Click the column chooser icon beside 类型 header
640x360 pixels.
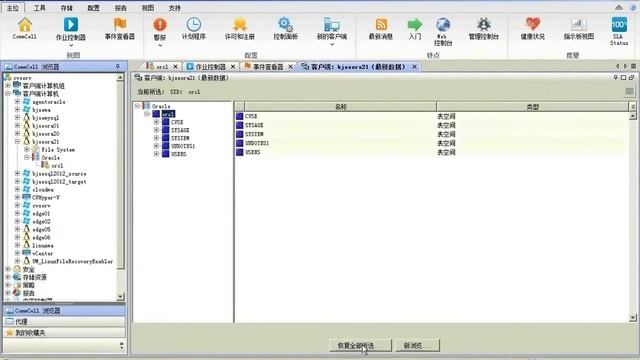[x=633, y=107]
